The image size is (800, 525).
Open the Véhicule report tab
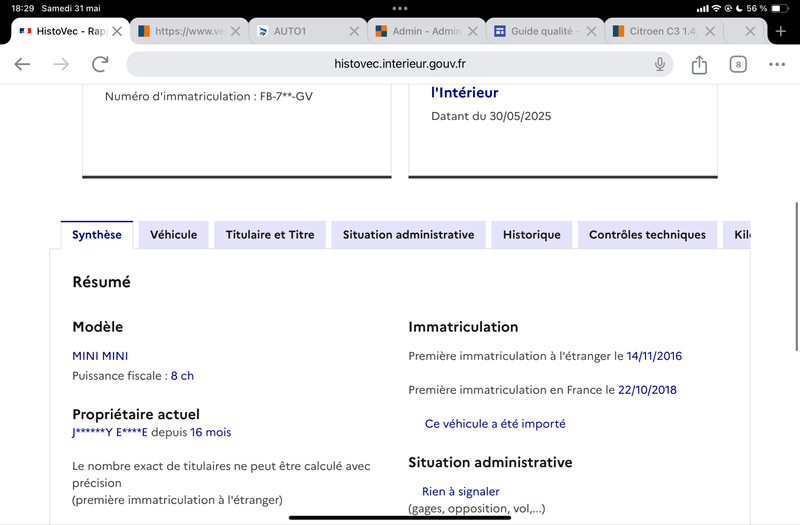click(x=173, y=235)
